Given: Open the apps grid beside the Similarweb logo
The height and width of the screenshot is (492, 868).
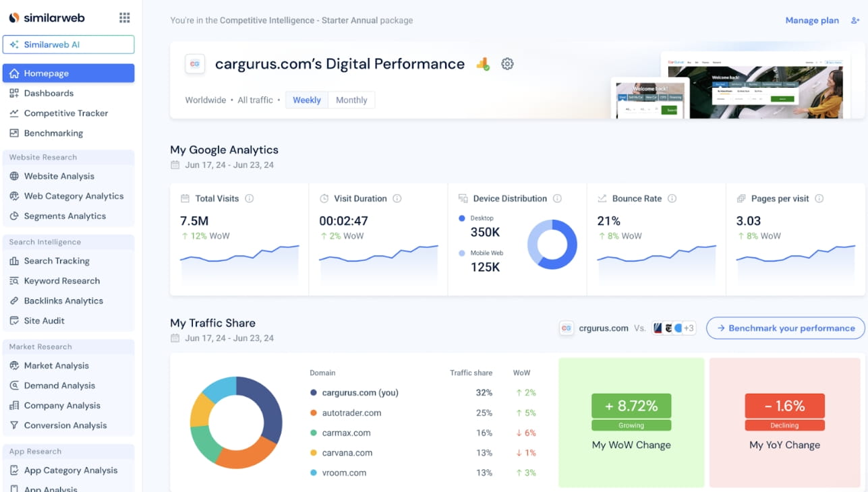Looking at the screenshot, I should (124, 18).
